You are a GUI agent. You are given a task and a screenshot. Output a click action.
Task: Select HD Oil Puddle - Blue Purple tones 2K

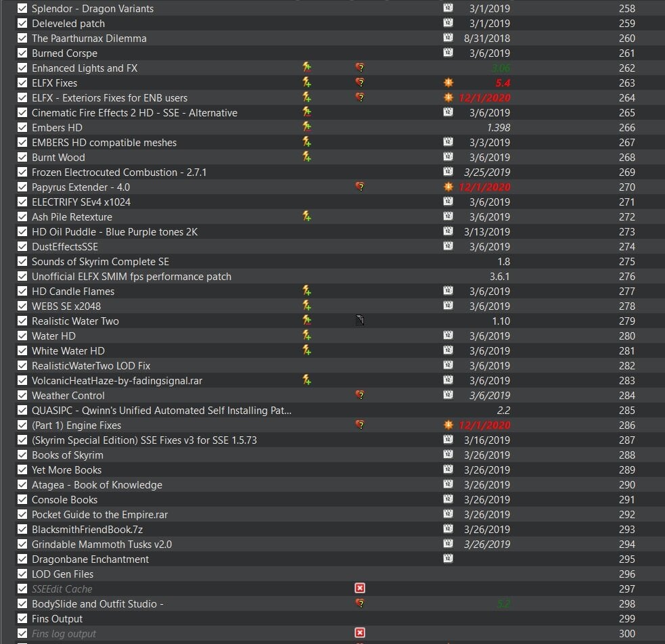114,231
